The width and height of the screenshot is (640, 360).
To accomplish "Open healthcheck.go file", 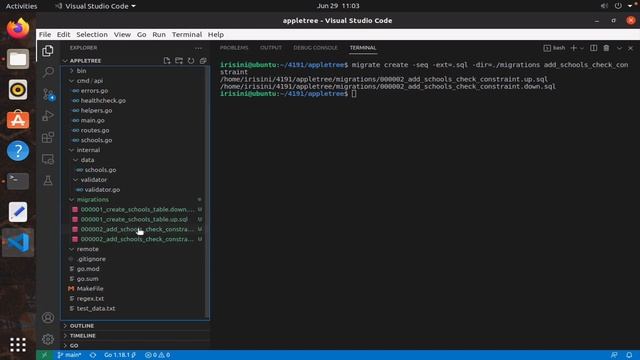I will pyautogui.click(x=103, y=100).
